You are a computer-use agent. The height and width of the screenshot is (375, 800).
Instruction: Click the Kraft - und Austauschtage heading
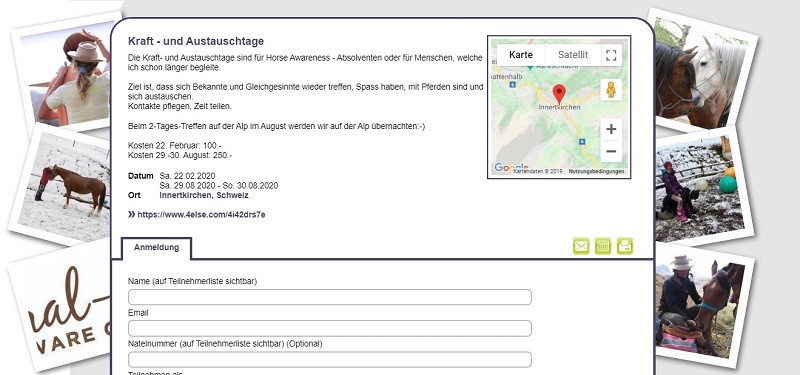click(196, 41)
